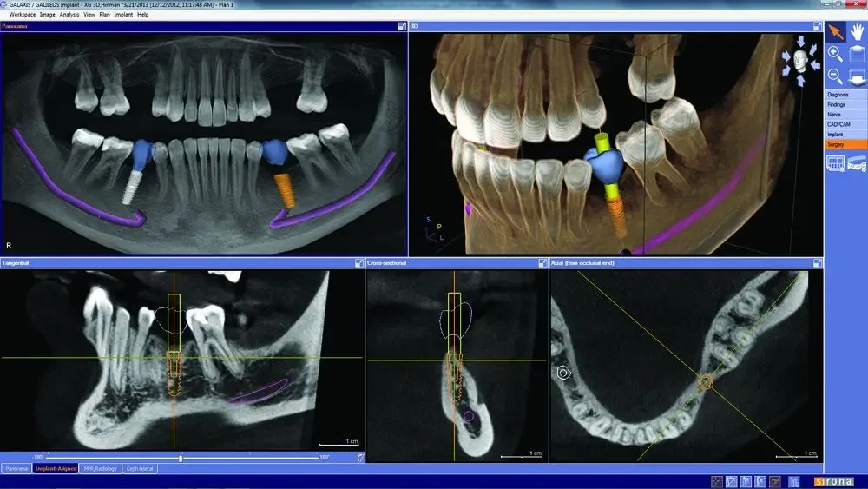Click the arrow right of the head model

click(x=816, y=65)
